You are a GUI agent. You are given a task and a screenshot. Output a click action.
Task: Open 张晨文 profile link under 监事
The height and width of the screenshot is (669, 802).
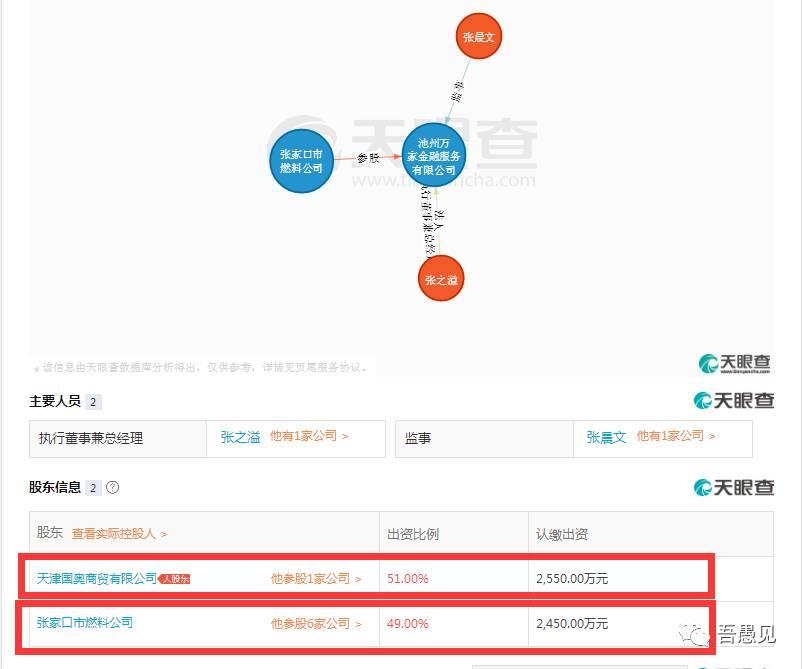(x=606, y=437)
